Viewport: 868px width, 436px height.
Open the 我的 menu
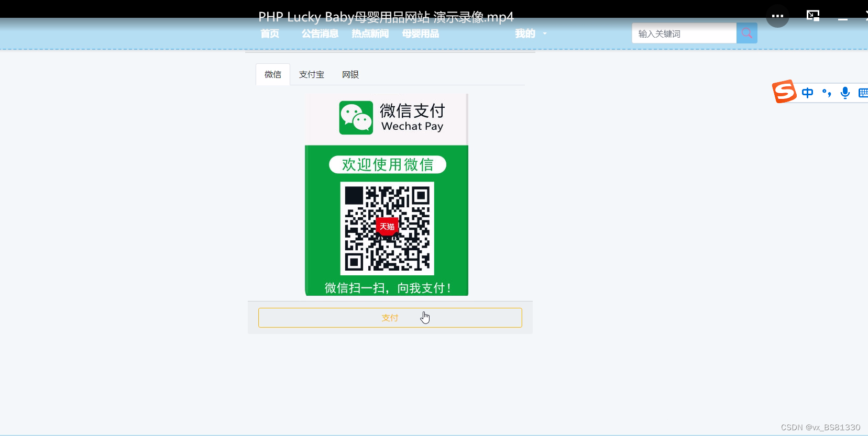tap(525, 33)
